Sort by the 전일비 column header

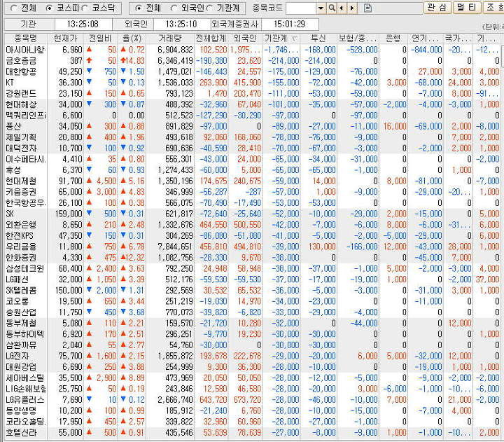[100, 39]
